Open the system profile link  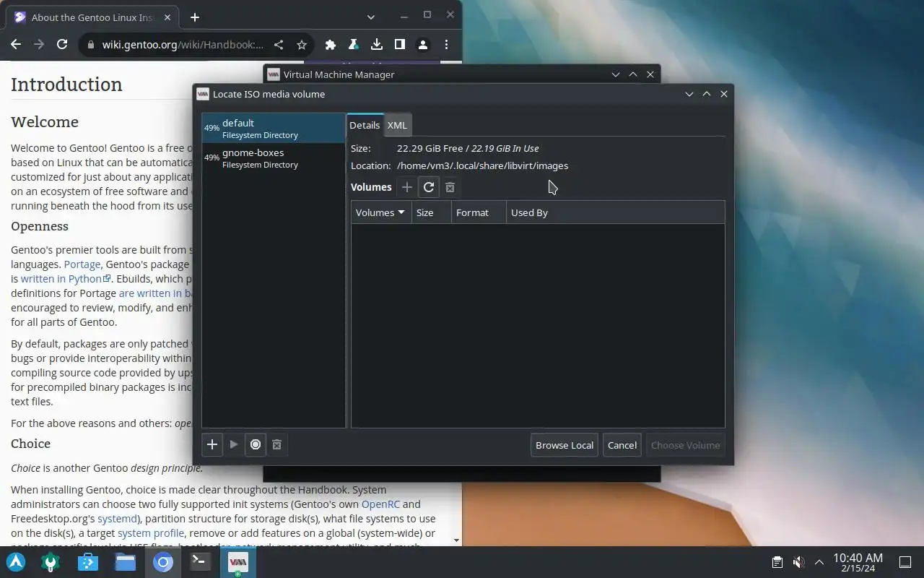(x=150, y=533)
